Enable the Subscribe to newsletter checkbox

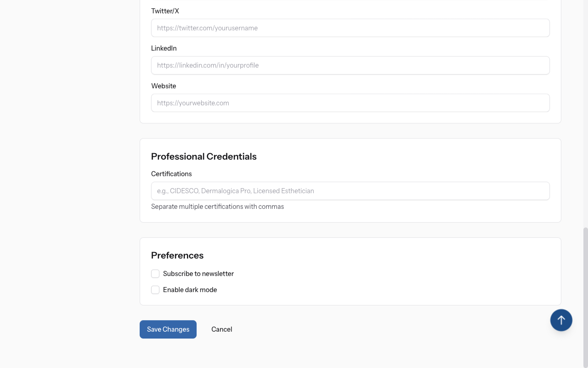point(155,274)
